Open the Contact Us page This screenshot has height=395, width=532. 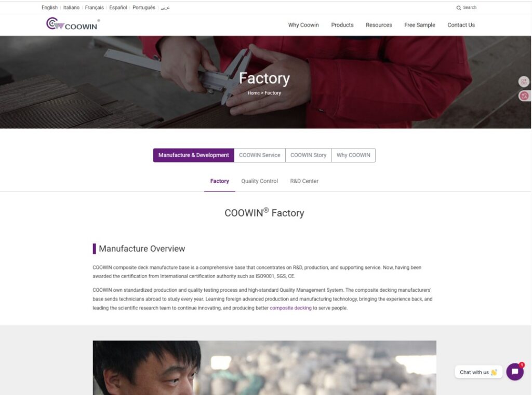click(461, 25)
